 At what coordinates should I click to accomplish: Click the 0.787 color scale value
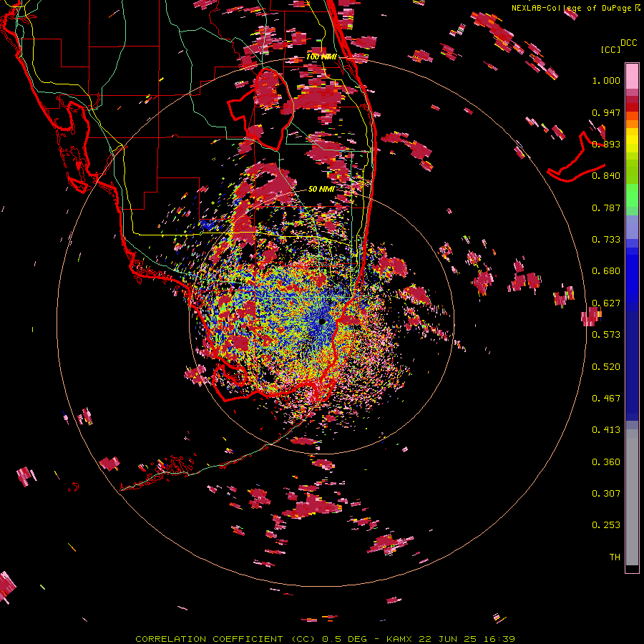(x=606, y=208)
